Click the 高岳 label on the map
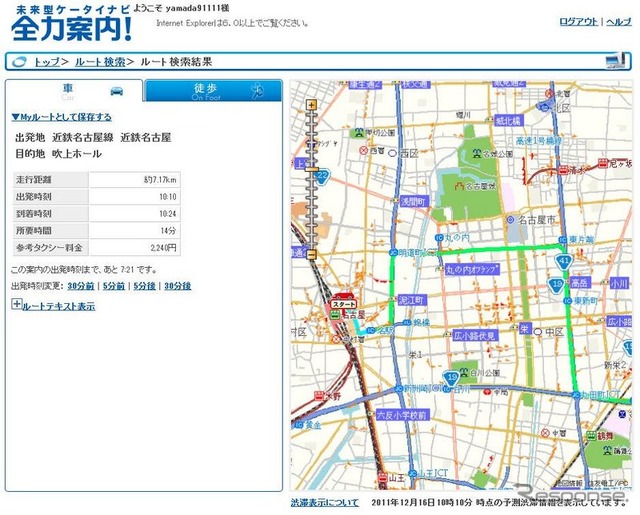 pos(580,282)
